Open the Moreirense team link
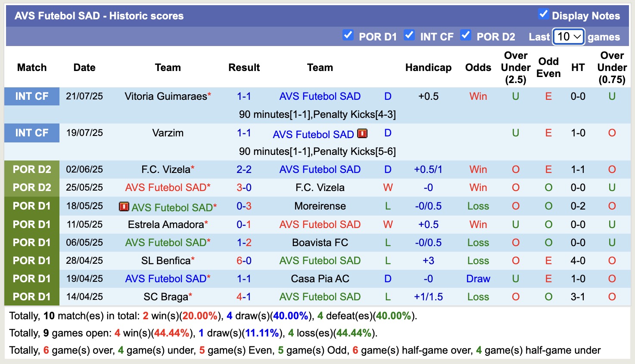This screenshot has height=364, width=635. (x=320, y=206)
